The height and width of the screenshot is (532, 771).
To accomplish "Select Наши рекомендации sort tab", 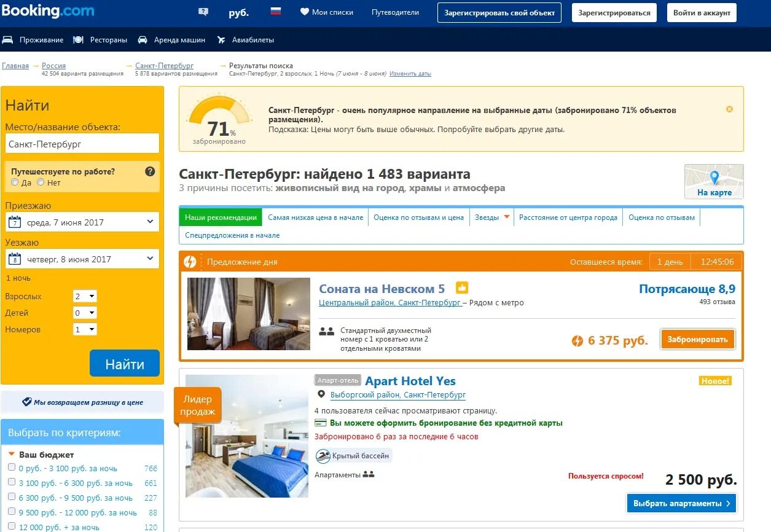I will [221, 217].
